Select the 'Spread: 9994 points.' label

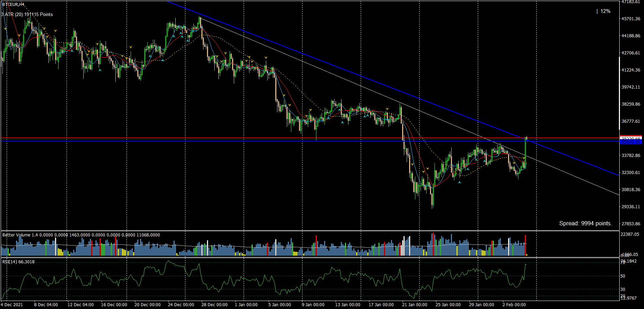point(585,223)
